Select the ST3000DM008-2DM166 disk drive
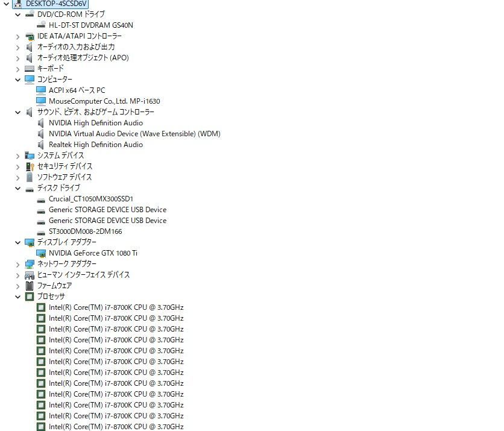 click(86, 231)
